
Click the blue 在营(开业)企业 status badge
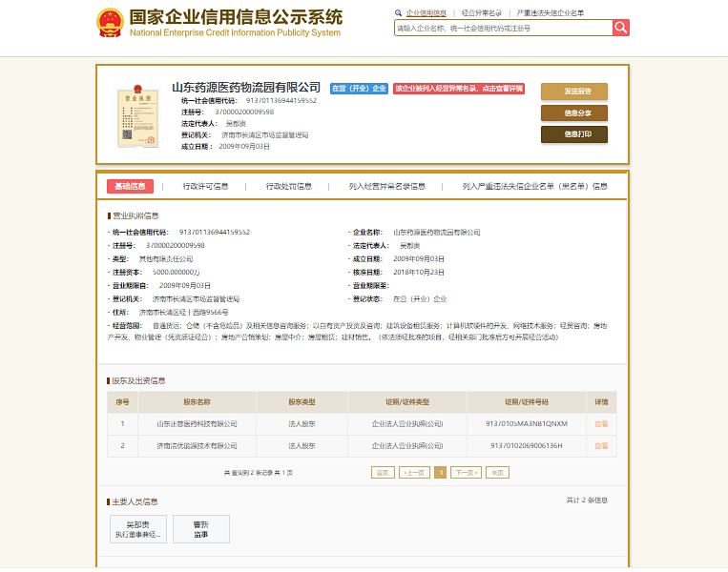(x=360, y=88)
